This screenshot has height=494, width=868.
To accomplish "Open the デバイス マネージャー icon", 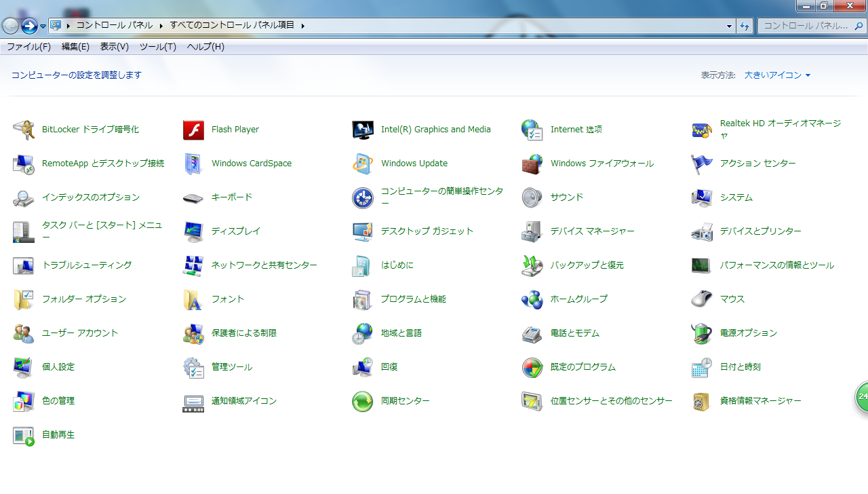I will click(532, 231).
